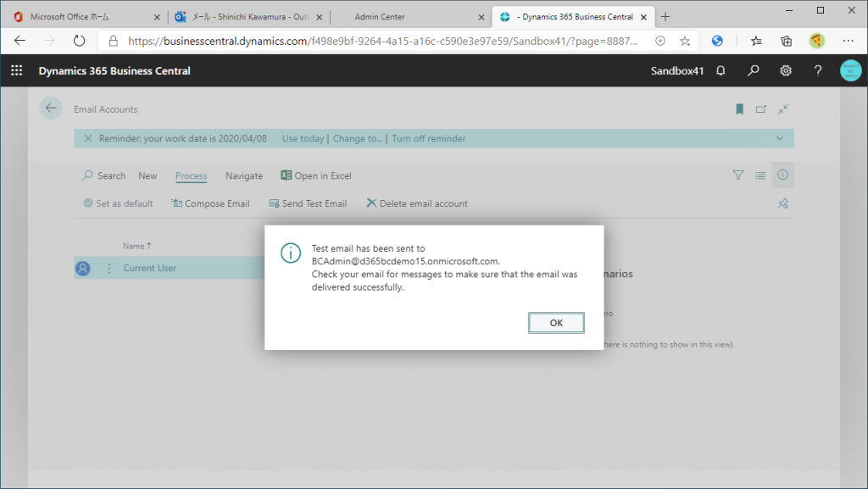Click the dialog information icon
868x489 pixels.
[x=291, y=253]
